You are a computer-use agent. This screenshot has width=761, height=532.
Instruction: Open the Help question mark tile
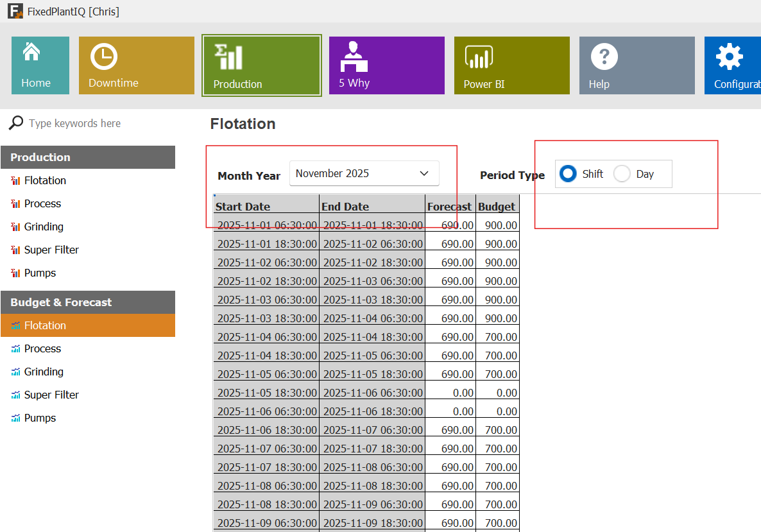[637, 65]
